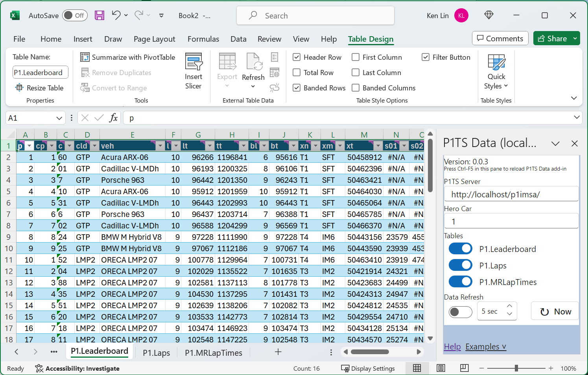Screen dimensions: 588x375
Task: Click the Now refresh button
Action: click(x=555, y=311)
